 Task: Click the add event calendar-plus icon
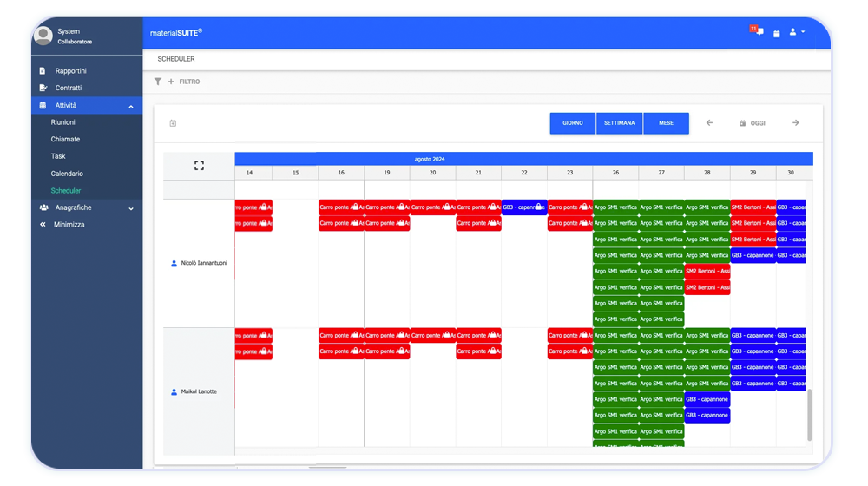(x=173, y=123)
